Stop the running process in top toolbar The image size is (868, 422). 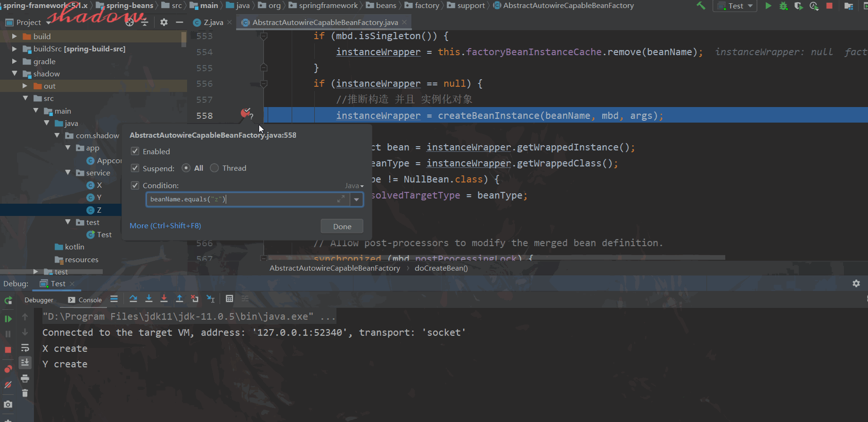(x=829, y=6)
